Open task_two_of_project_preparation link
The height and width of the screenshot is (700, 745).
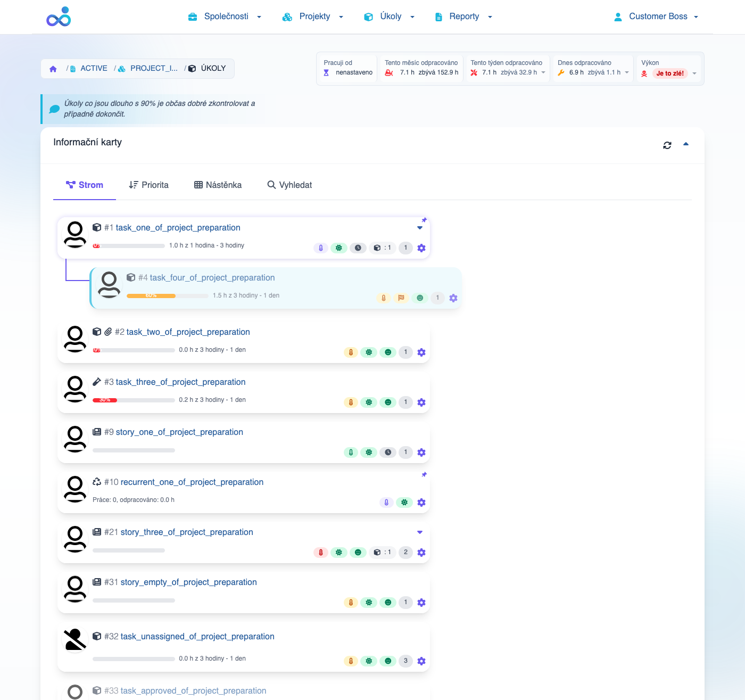188,332
